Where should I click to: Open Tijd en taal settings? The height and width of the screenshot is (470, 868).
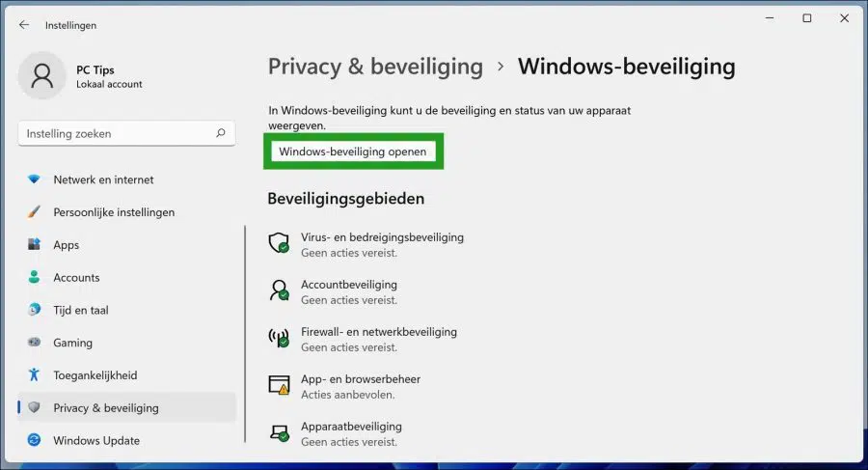[126, 310]
